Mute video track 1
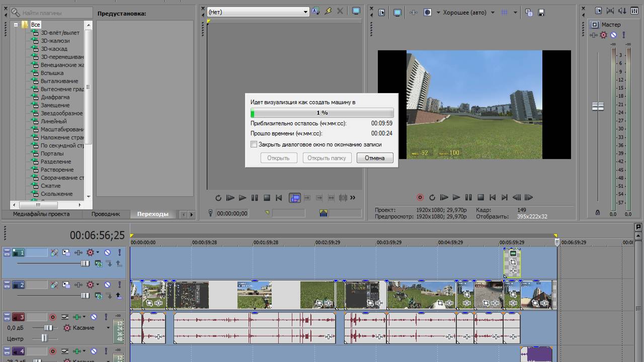The image size is (644, 362). (x=107, y=253)
